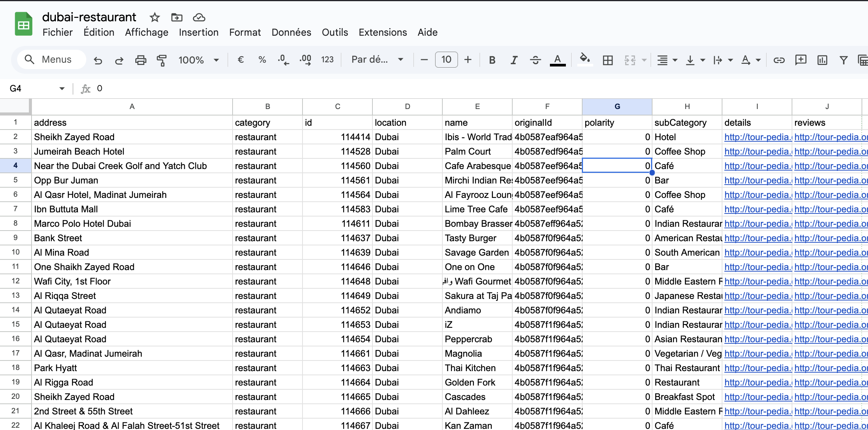Viewport: 868px width, 430px height.
Task: Click the move to folder icon
Action: click(x=177, y=17)
